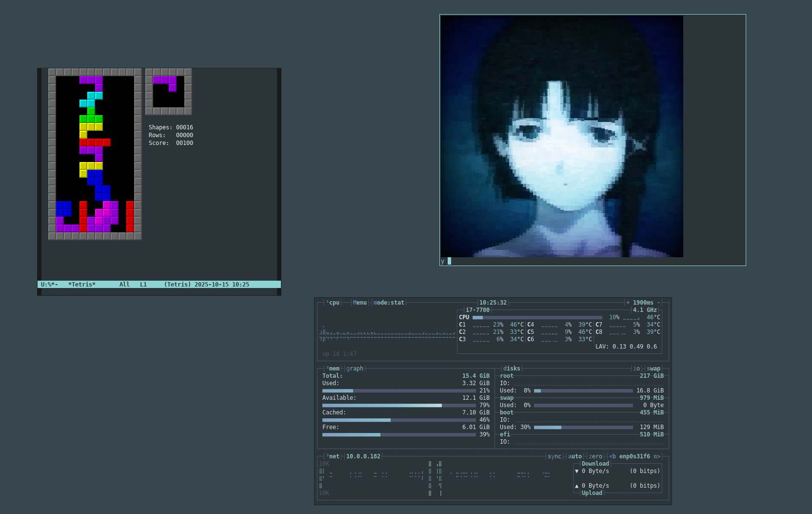Increase update interval with plus sign
Screen dimensions: 812x514
628,303
